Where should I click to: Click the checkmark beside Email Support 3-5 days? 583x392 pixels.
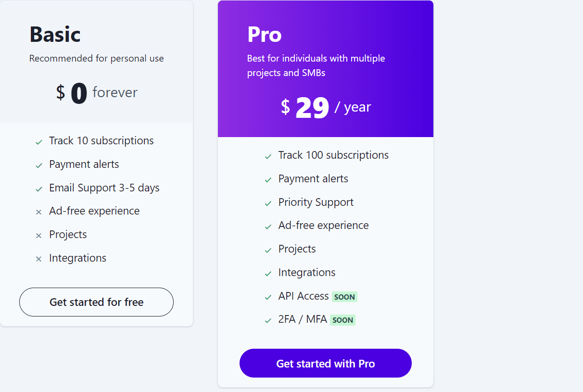pos(38,189)
